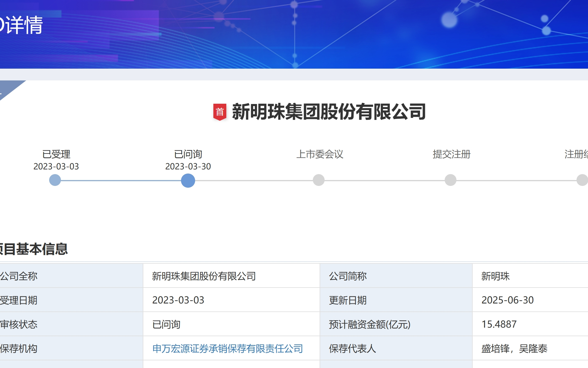Click the 受理日期 value 2023-03-03
The height and width of the screenshot is (368, 588).
tap(178, 300)
